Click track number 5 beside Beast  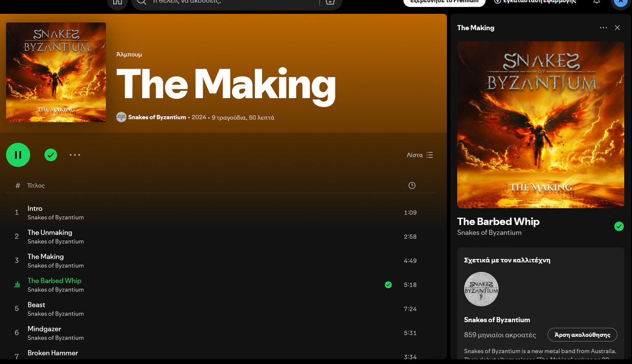[x=17, y=309]
